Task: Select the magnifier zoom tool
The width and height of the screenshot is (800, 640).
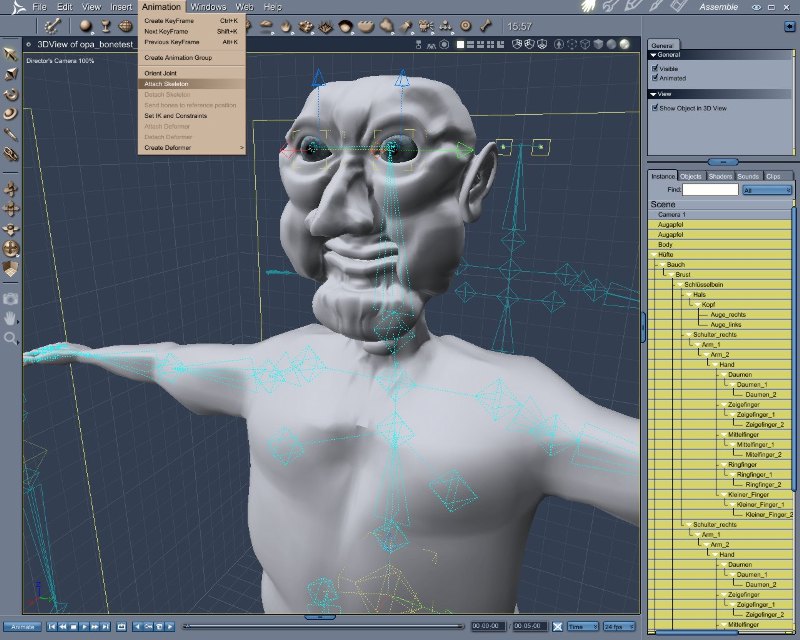Action: tap(10, 338)
